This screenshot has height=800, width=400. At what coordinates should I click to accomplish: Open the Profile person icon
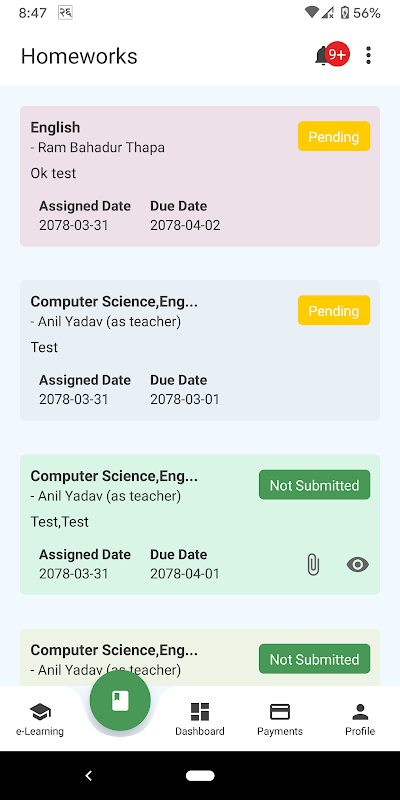(360, 711)
